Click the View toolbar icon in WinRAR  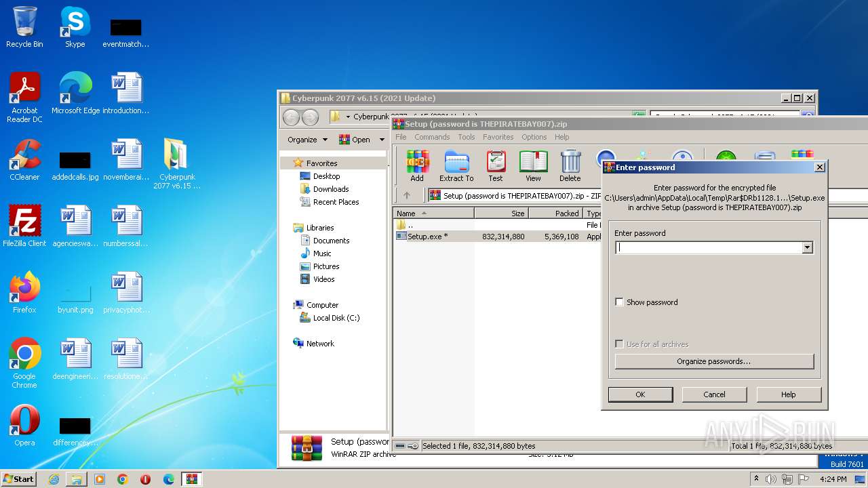[533, 166]
